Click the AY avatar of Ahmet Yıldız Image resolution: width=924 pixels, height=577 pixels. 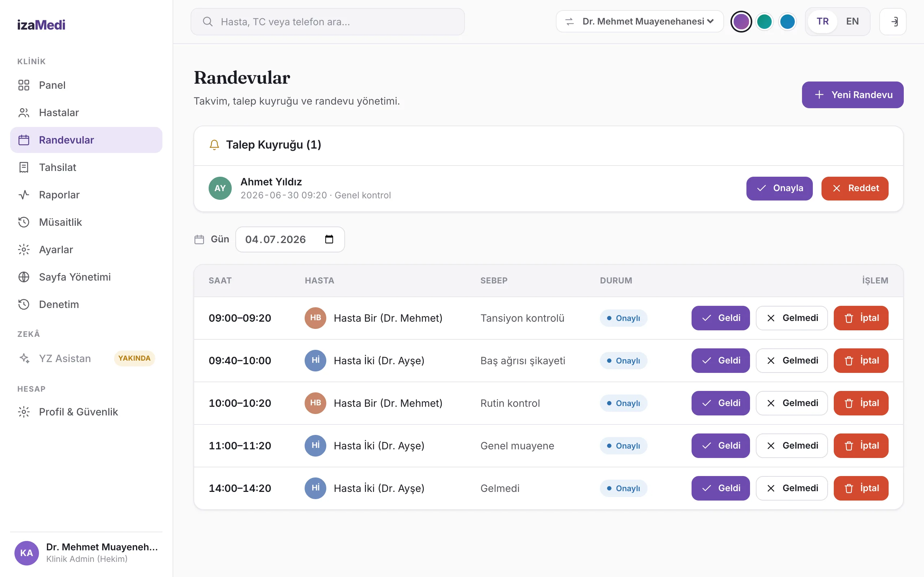(x=220, y=188)
